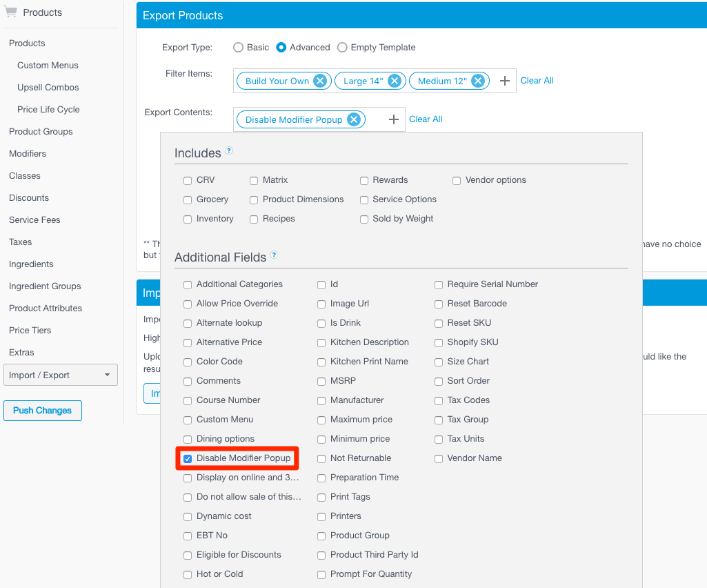Click Clear All next to Filter Items
The image size is (707, 588).
(537, 80)
